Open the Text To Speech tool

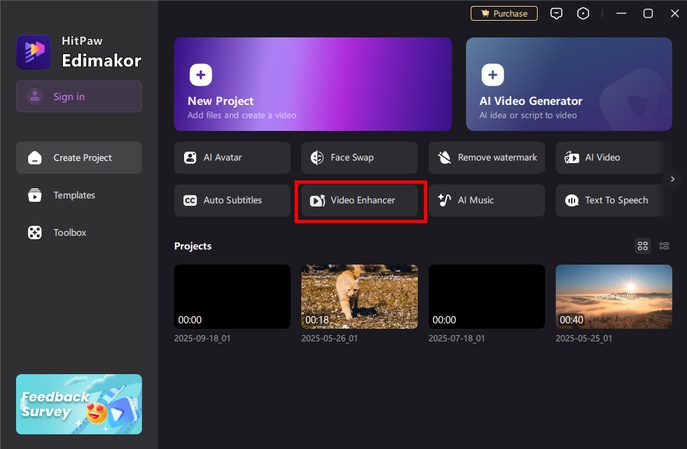click(613, 201)
